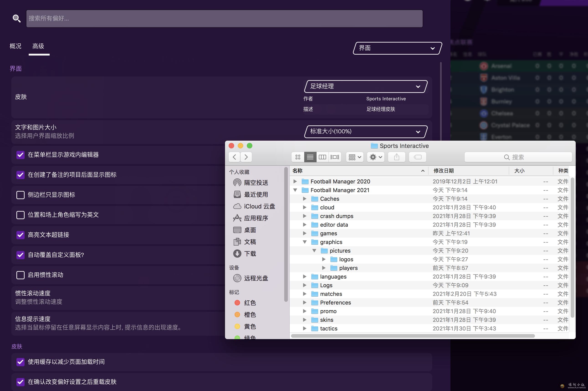588x391 pixels.
Task: Click the preferences search field
Action: [x=224, y=19]
